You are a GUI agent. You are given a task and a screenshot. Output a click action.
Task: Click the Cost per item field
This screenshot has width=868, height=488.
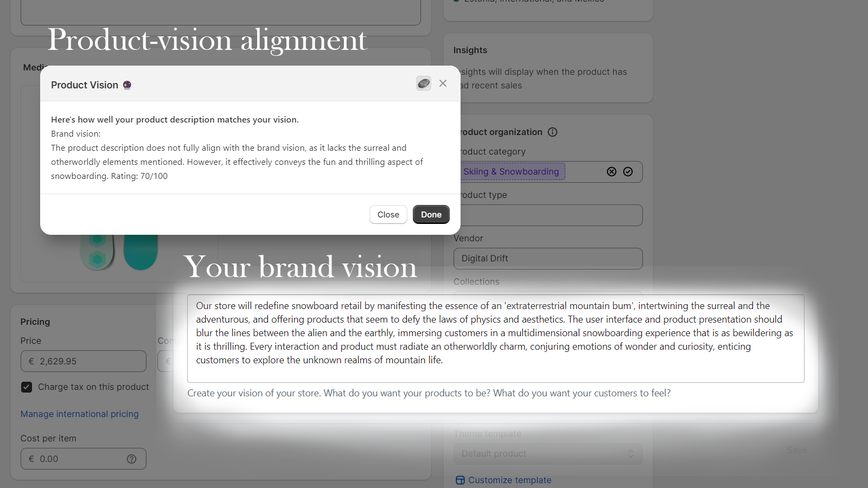point(84,459)
